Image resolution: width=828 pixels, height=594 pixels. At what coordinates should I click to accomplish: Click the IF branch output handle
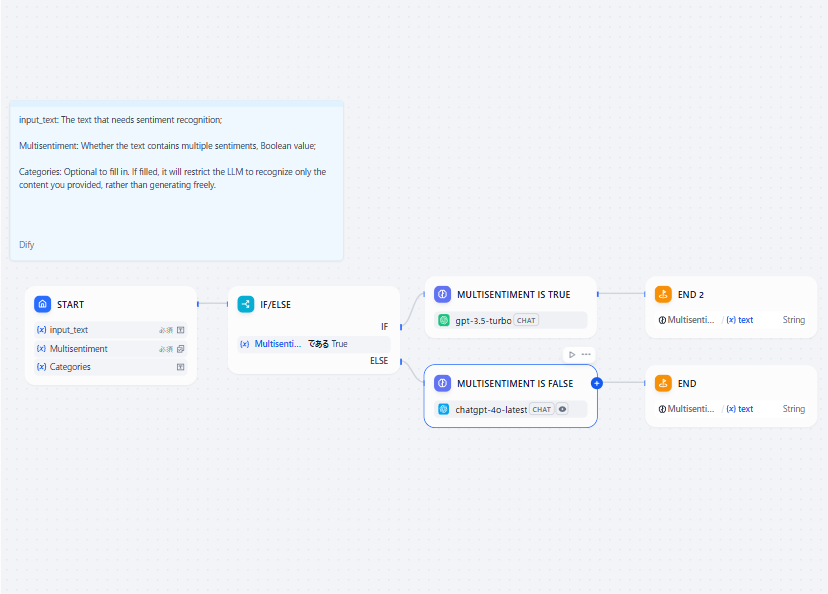coord(400,326)
